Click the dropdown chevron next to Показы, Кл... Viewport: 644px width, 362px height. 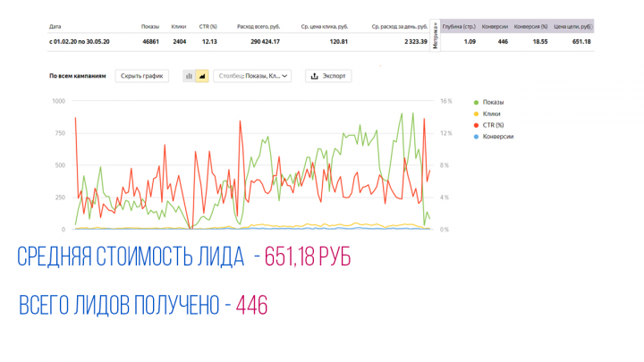pyautogui.click(x=284, y=76)
